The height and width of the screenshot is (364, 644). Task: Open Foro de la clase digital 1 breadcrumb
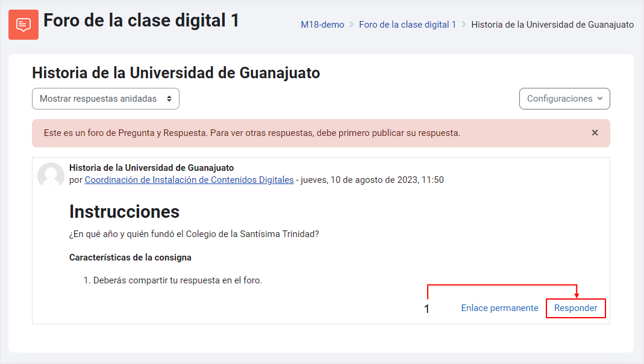(407, 25)
